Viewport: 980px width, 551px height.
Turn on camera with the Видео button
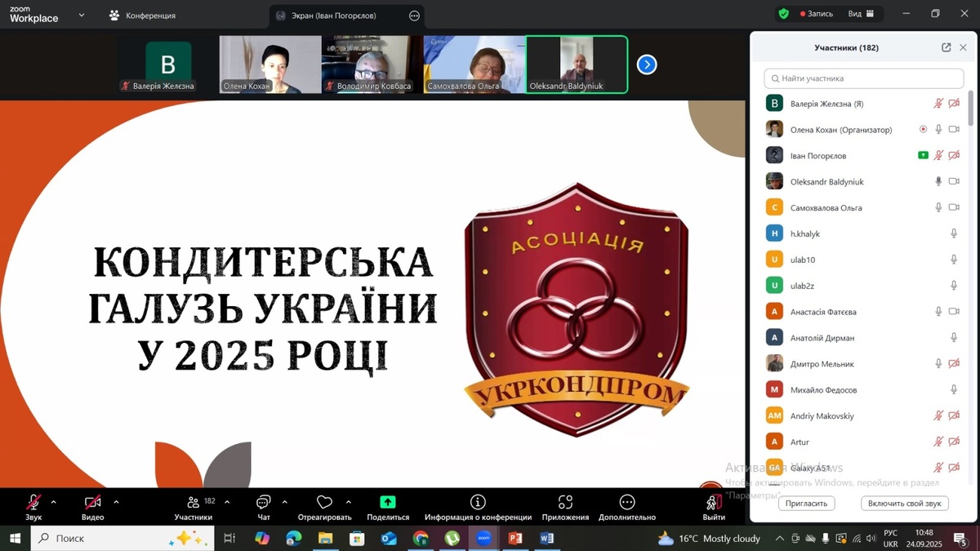coord(92,508)
